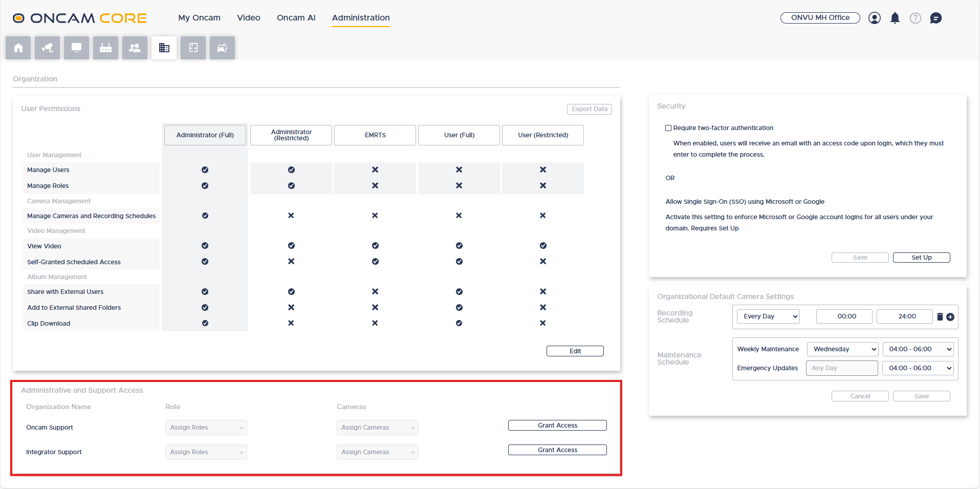The width and height of the screenshot is (980, 489).
Task: Open the users group toolbar icon
Action: 135,48
